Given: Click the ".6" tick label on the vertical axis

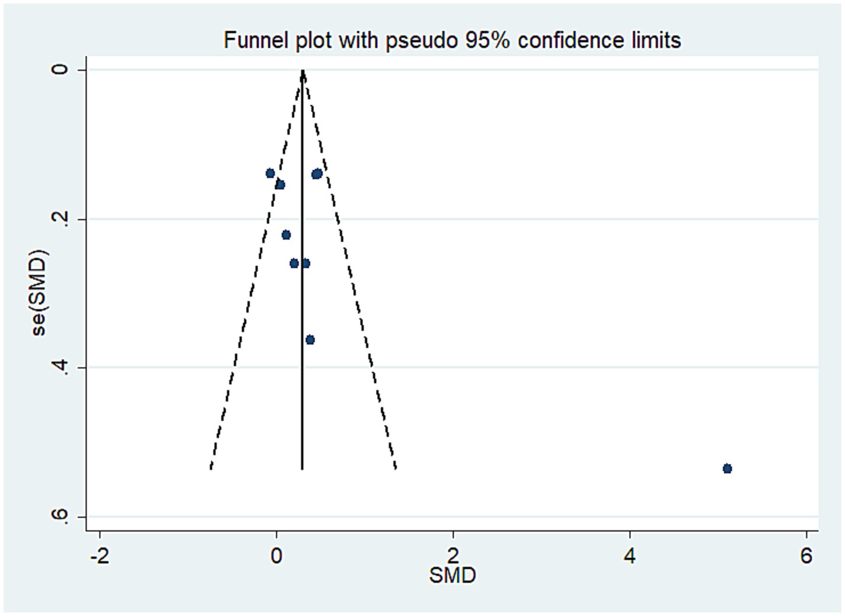Looking at the screenshot, I should coord(59,517).
